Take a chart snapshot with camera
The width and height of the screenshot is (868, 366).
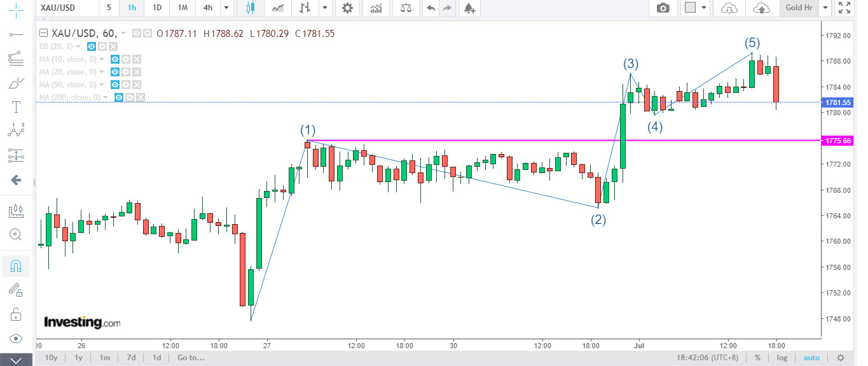coord(663,8)
